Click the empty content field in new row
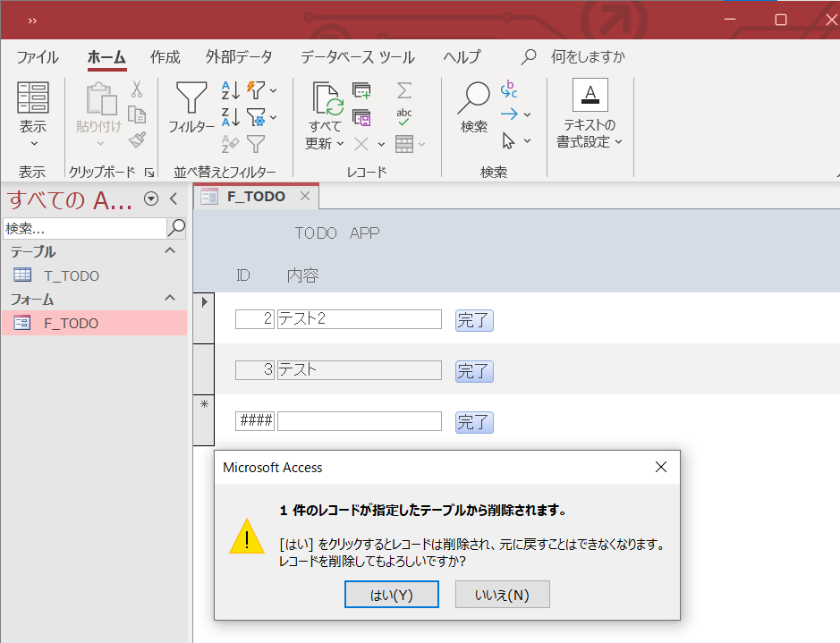The width and height of the screenshot is (840, 643). coord(360,421)
